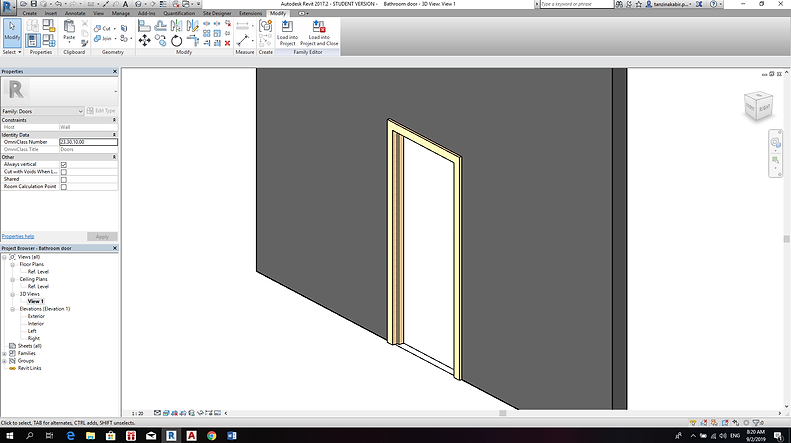Click the red Delete X icon
This screenshot has width=791, height=443.
coord(228,43)
